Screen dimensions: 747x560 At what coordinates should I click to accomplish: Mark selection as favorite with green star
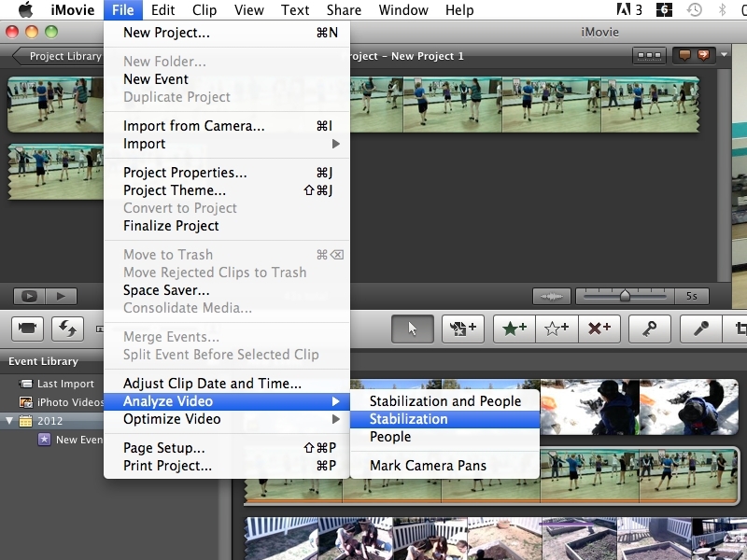[514, 329]
